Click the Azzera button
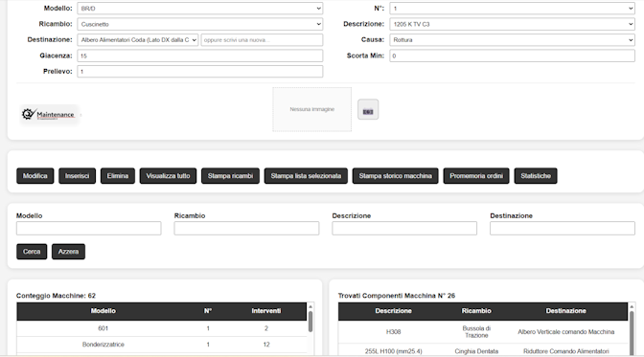The image size is (644, 357). click(x=68, y=252)
